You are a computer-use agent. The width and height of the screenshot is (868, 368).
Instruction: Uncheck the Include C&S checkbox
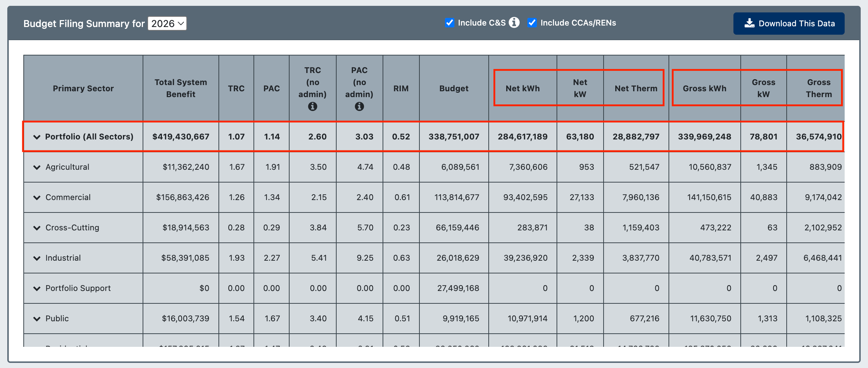pos(449,23)
